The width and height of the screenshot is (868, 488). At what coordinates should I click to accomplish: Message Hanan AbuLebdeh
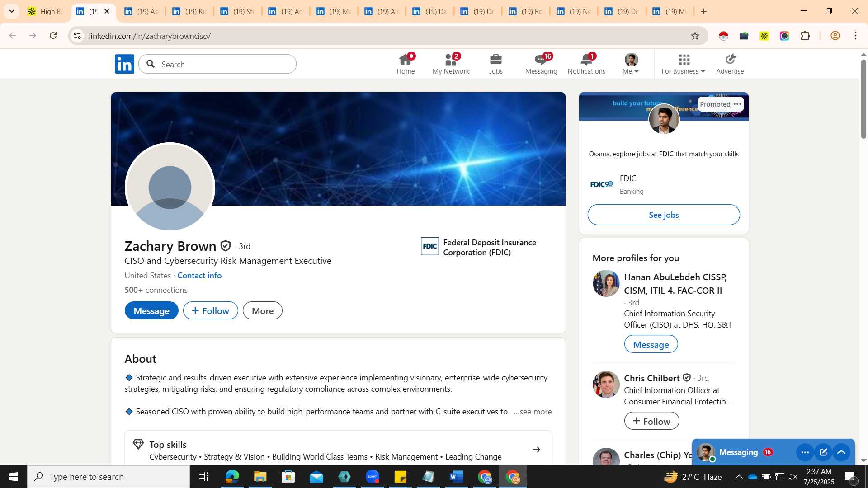coord(651,344)
